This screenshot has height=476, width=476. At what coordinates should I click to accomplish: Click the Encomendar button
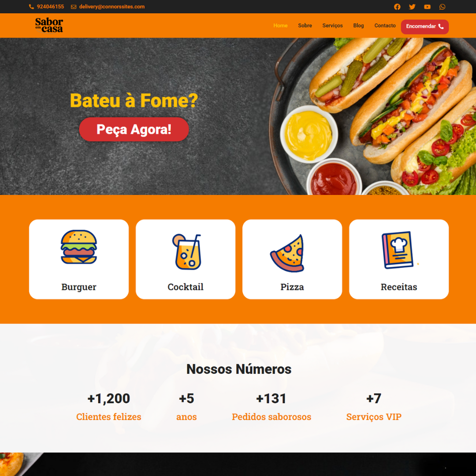(425, 27)
